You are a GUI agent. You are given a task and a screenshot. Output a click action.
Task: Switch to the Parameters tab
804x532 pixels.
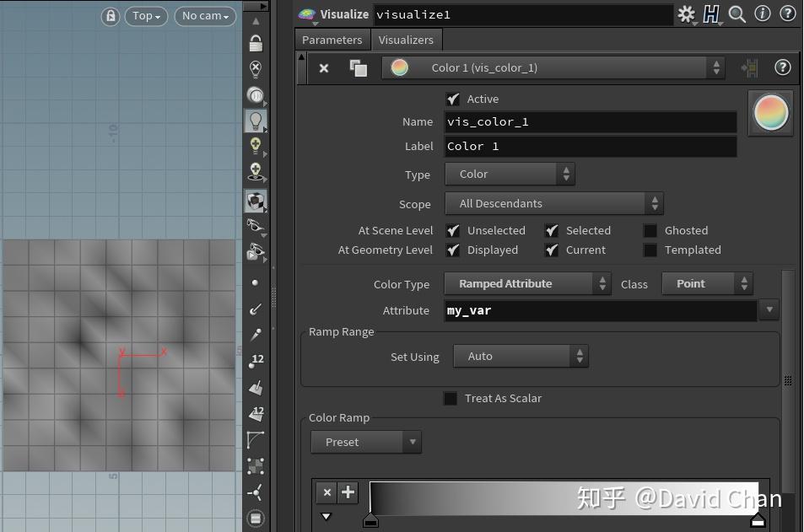point(332,40)
